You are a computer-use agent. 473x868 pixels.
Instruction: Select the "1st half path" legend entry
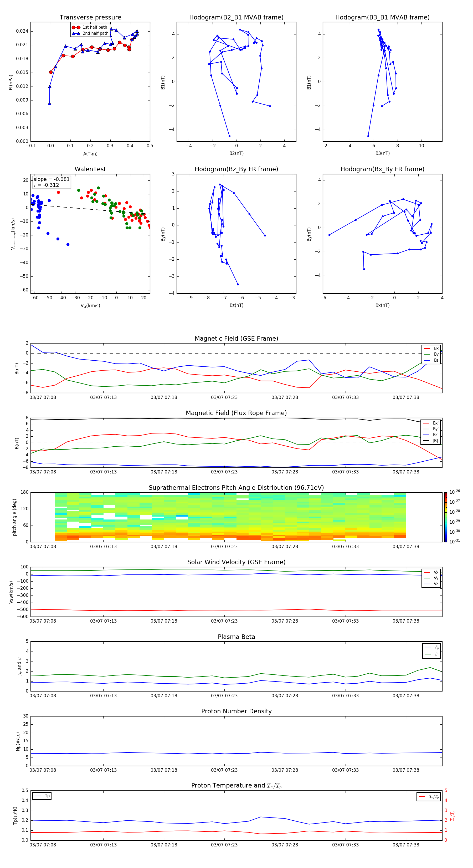pos(90,27)
